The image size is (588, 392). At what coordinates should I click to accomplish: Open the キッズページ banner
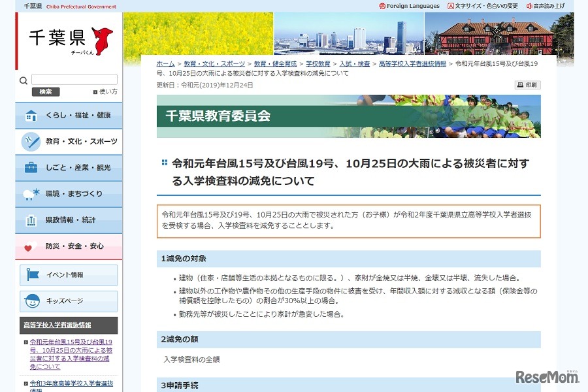pos(69,301)
